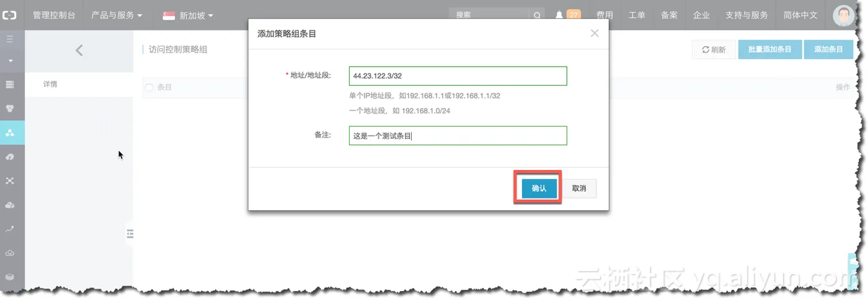Click the back chevron arrow
This screenshot has width=868, height=299.
pyautogui.click(x=79, y=50)
